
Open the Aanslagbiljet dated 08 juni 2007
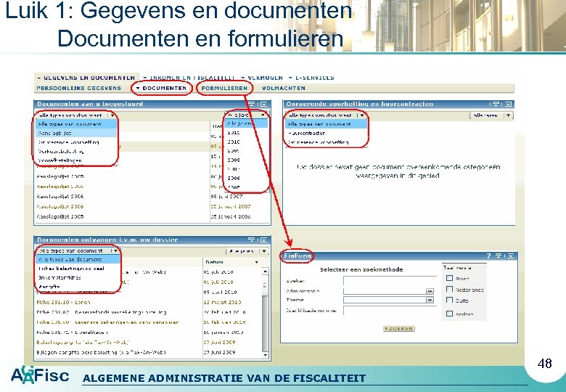[x=60, y=196]
